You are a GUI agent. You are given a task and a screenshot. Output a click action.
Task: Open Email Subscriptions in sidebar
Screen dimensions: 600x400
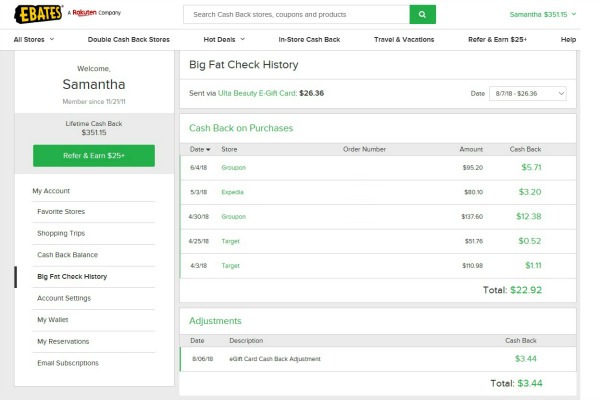(x=68, y=363)
